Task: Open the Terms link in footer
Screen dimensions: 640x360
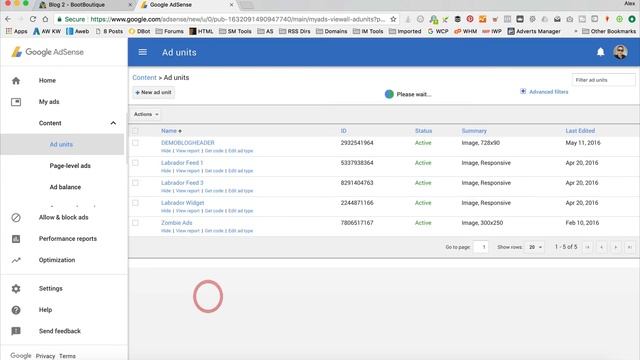Action: pos(67,356)
